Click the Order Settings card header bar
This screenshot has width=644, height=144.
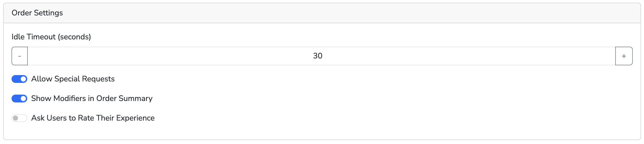tap(322, 13)
